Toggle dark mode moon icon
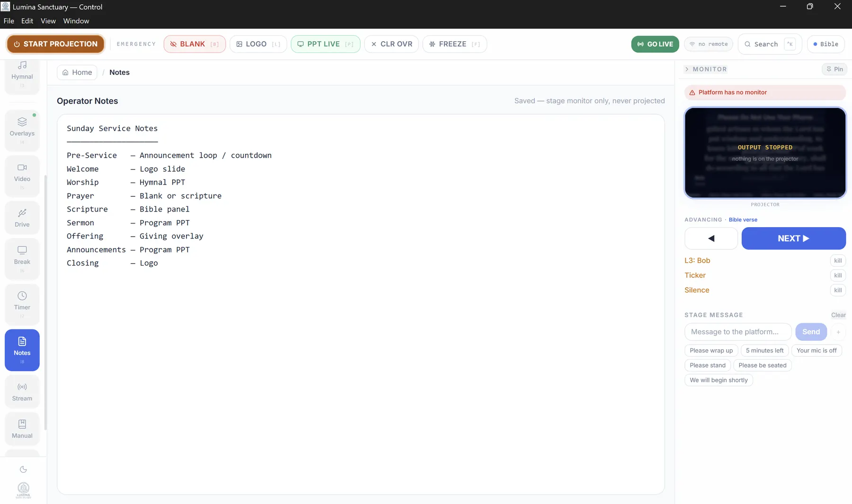This screenshot has height=504, width=852. pos(23,469)
